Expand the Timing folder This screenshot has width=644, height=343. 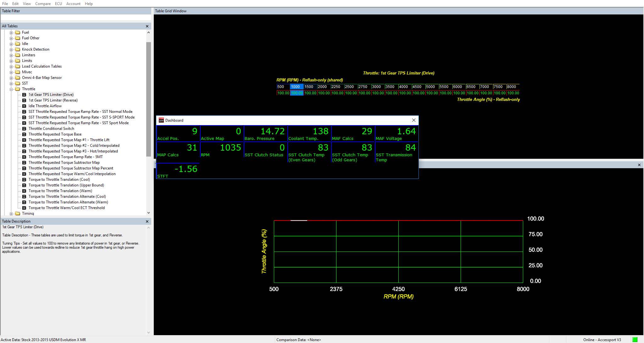point(11,214)
